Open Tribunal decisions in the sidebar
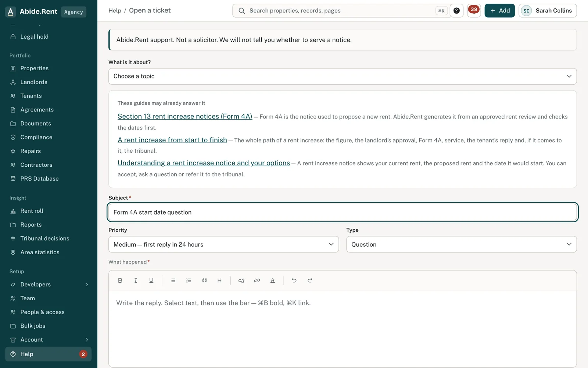 [49, 238]
